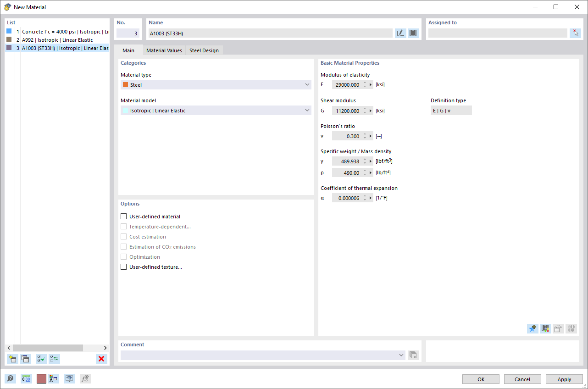Switch to the Material Values tab
Viewport: 588px width, 389px height.
point(164,50)
